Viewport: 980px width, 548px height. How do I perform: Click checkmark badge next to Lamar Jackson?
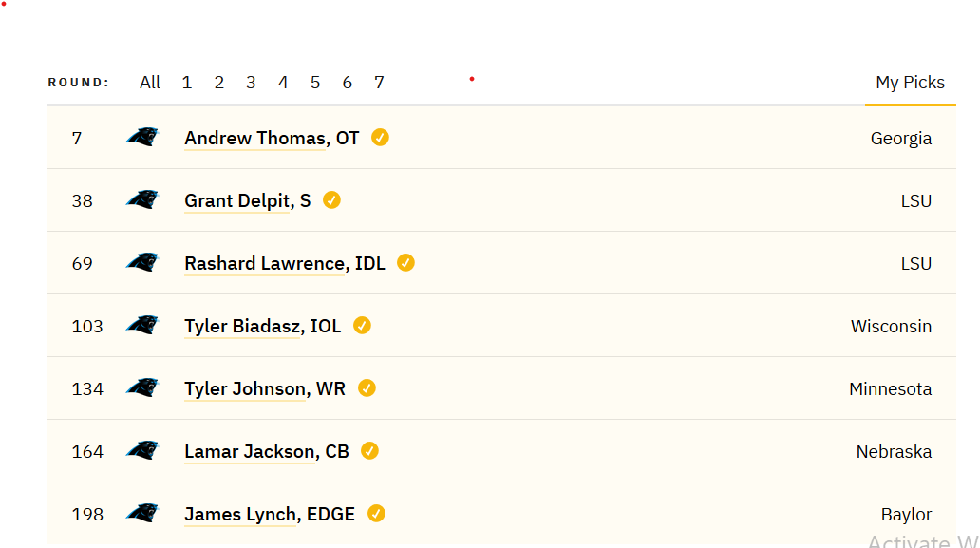[x=370, y=450]
